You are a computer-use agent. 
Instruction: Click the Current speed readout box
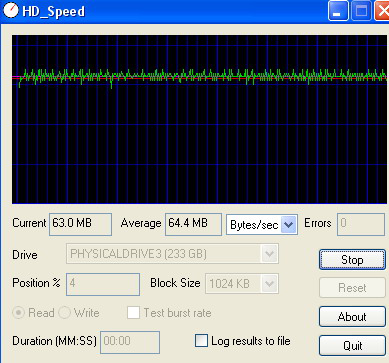point(80,224)
